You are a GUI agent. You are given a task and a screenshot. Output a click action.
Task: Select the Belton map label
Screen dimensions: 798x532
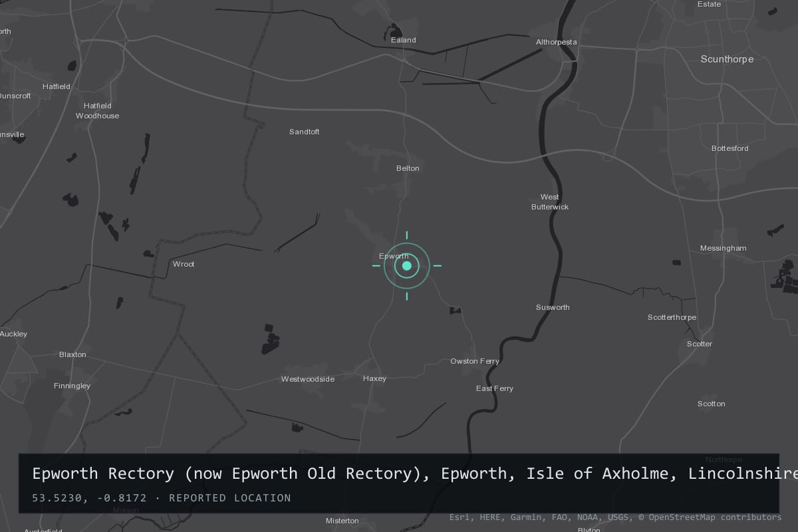click(x=408, y=168)
